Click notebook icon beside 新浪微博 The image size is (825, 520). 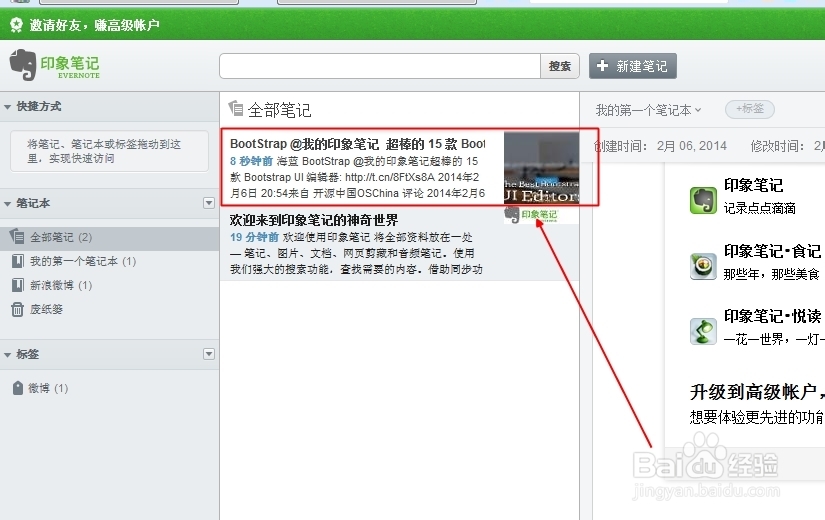click(x=17, y=285)
